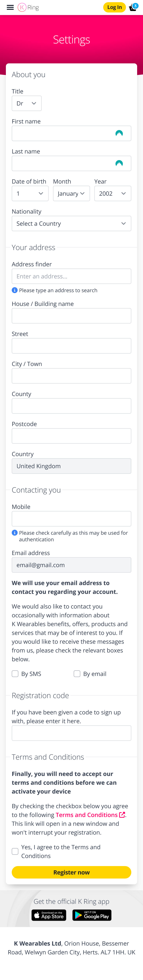Screen dimensions: 143x980
Task: Download the app from App Store
Action: click(49, 915)
